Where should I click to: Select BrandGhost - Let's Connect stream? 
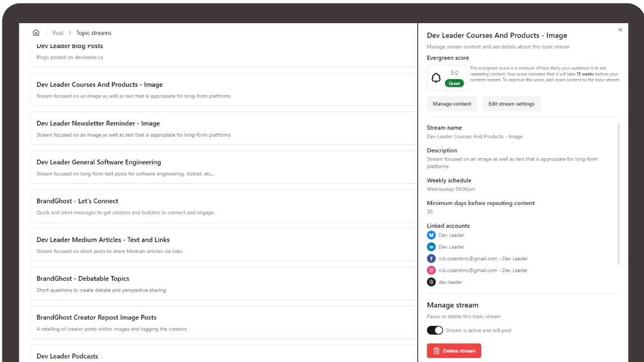point(224,206)
